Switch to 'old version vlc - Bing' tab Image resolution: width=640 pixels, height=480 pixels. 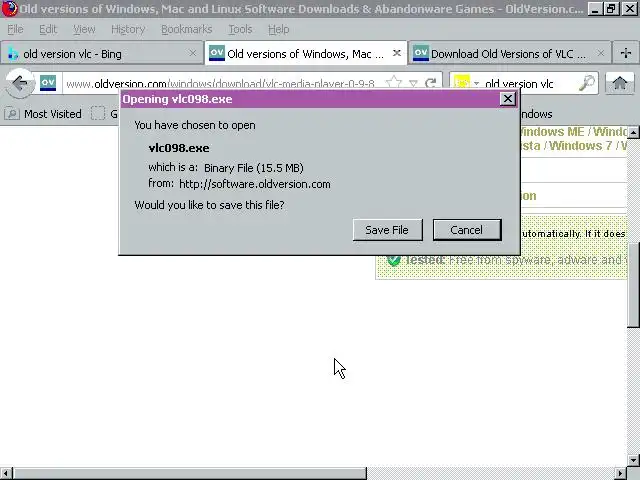point(101,53)
